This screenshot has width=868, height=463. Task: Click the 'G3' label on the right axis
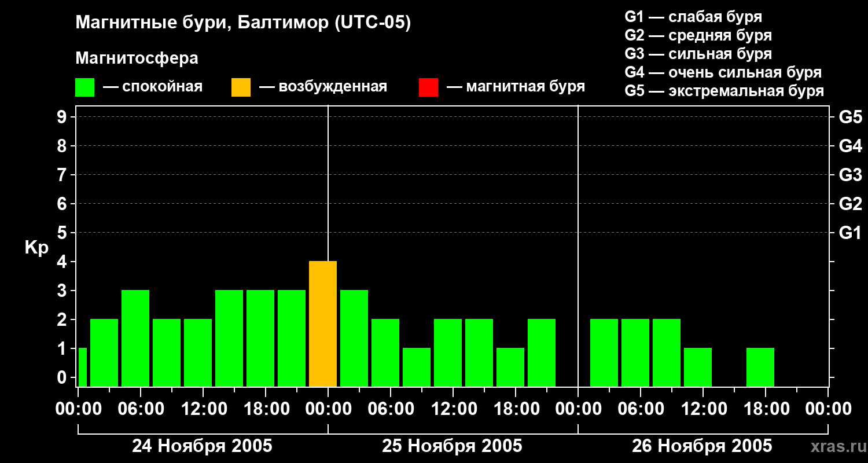pos(851,175)
